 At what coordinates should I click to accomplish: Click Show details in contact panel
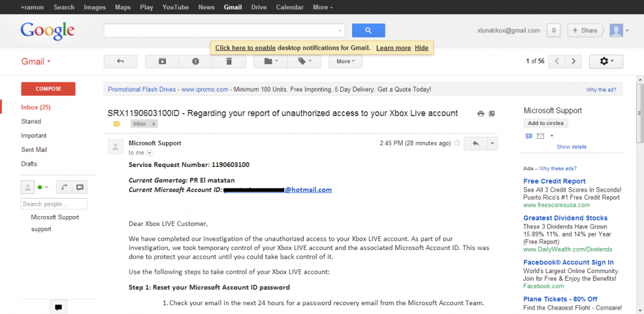tap(571, 147)
